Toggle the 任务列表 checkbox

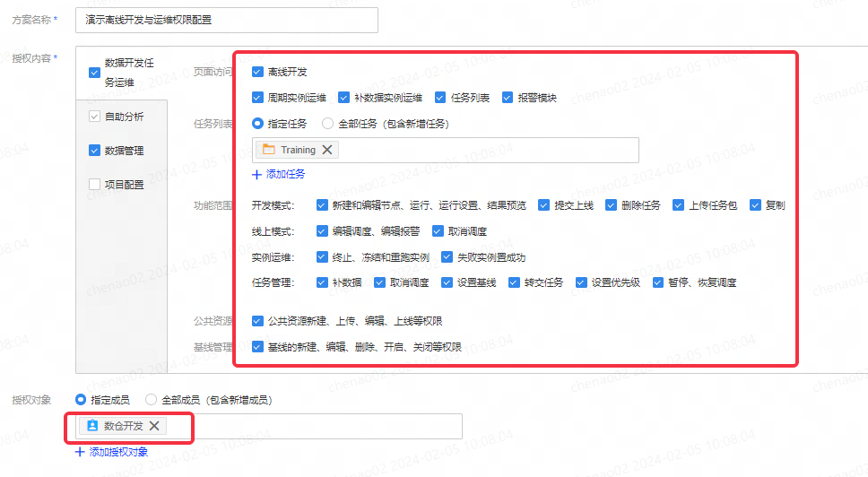pyautogui.click(x=440, y=98)
